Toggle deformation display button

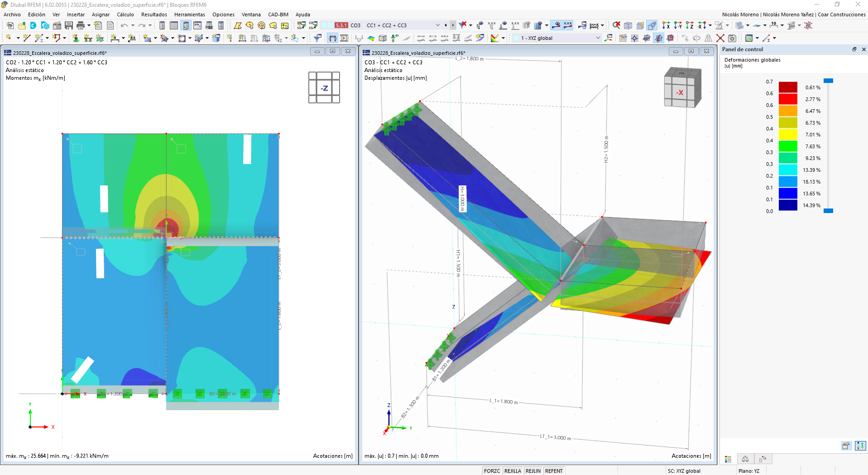click(333, 38)
